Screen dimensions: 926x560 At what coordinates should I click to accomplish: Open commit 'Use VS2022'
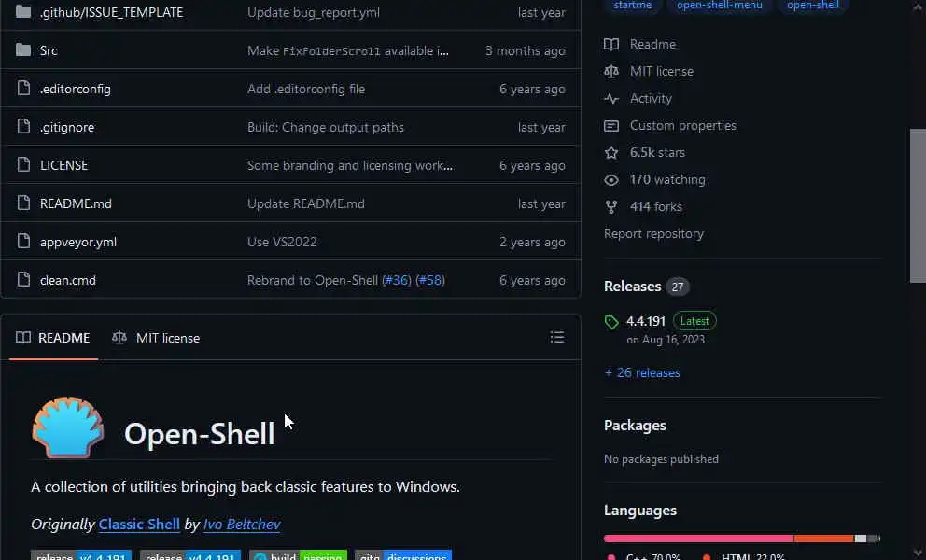(282, 242)
